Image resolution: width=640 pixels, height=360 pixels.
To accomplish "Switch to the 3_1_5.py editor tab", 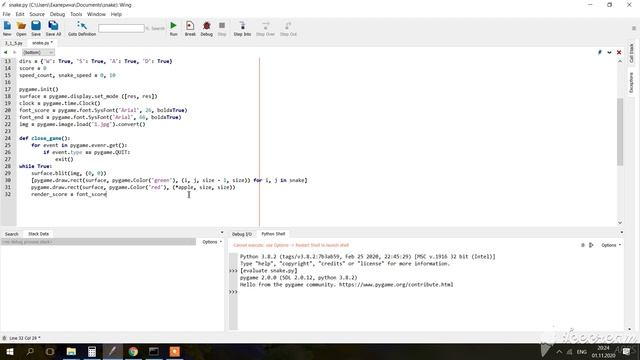I will coord(13,43).
